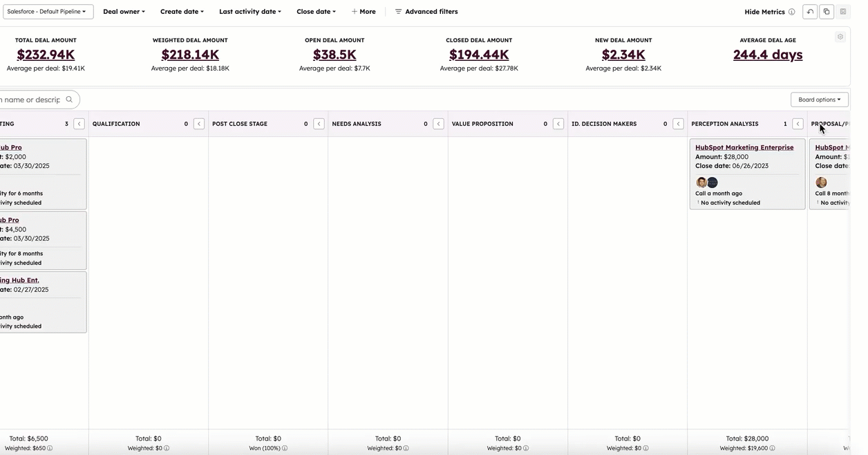
Task: Collapse the Needs Analysis column
Action: 438,123
